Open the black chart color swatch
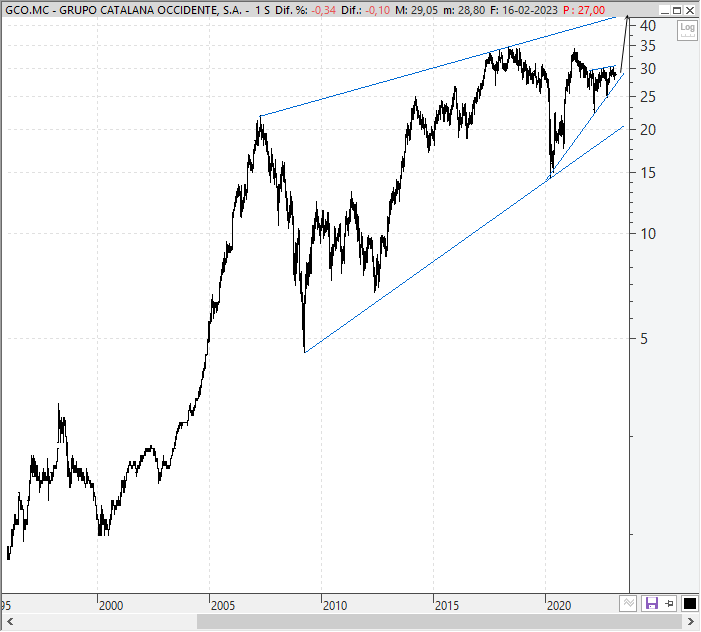This screenshot has width=701, height=632. [690, 603]
